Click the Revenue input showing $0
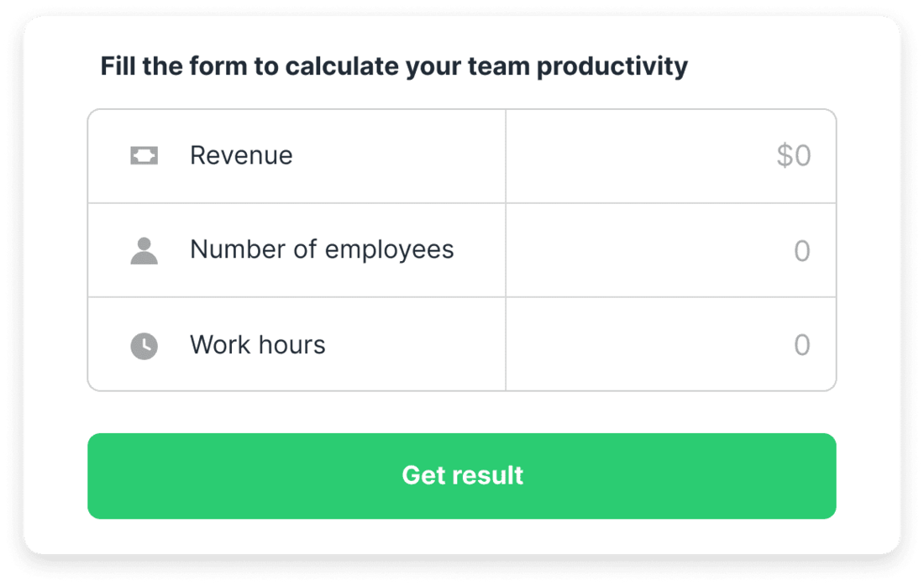This screenshot has height=586, width=924. coord(672,155)
